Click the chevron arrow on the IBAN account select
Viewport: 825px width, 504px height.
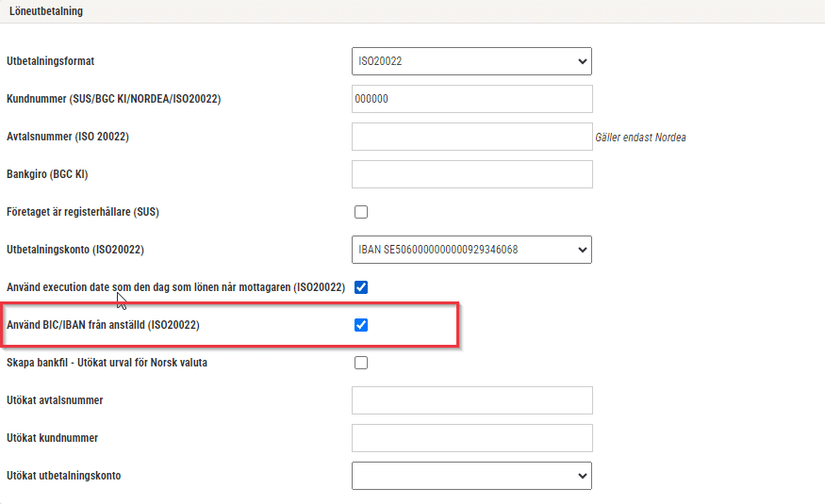click(x=582, y=251)
